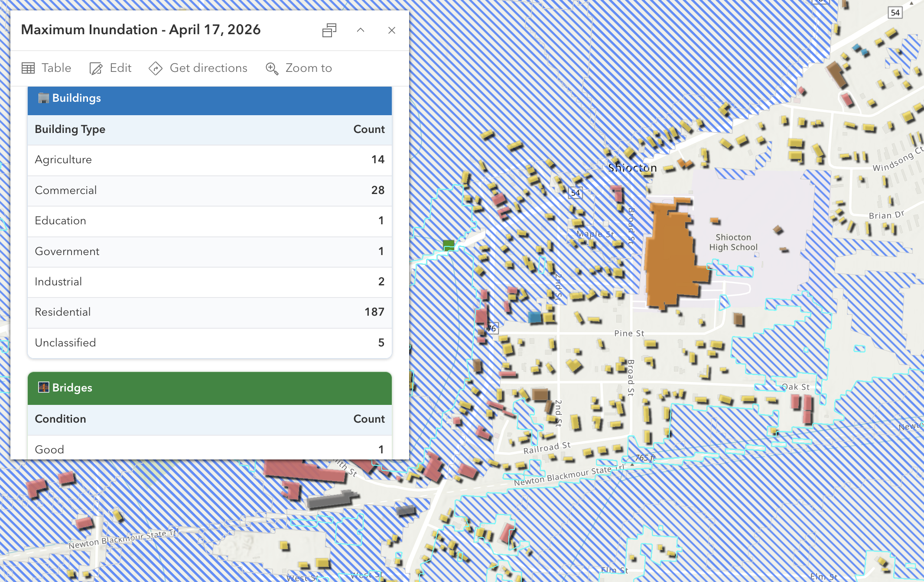Click the Commercial row
The height and width of the screenshot is (582, 924).
coord(210,191)
